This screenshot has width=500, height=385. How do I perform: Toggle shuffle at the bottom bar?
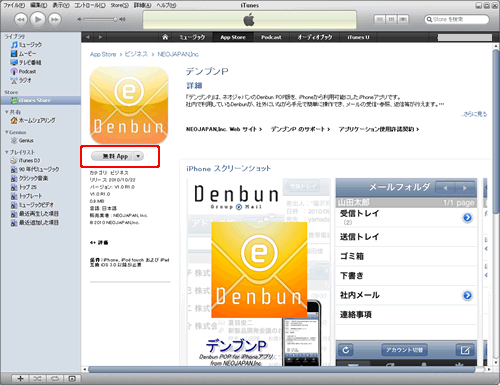click(x=37, y=379)
